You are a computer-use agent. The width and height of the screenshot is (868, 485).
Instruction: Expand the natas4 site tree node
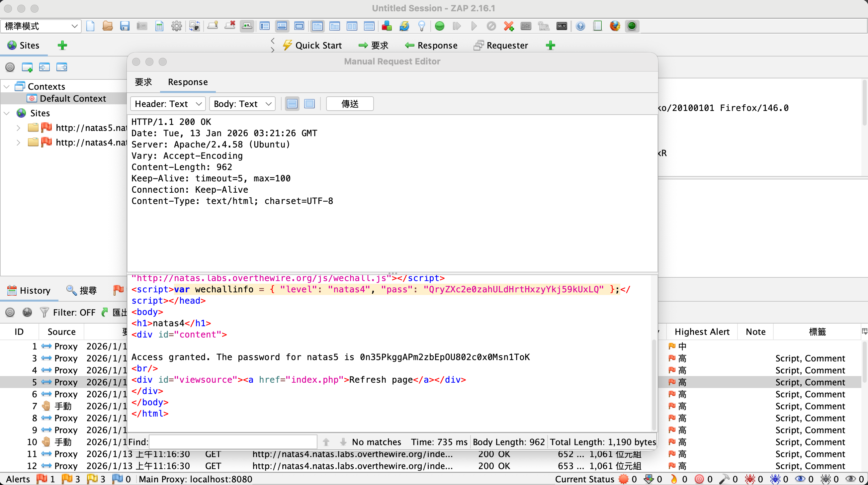pyautogui.click(x=18, y=143)
